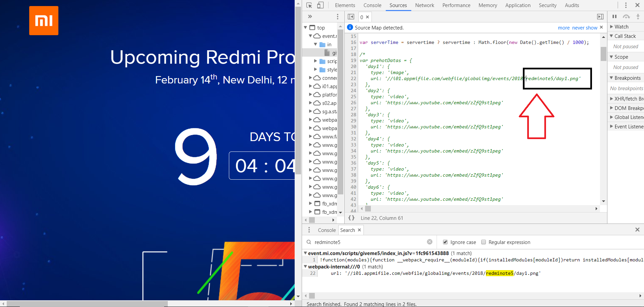
Task: Collapse the Breakpoints section
Action: coord(611,78)
